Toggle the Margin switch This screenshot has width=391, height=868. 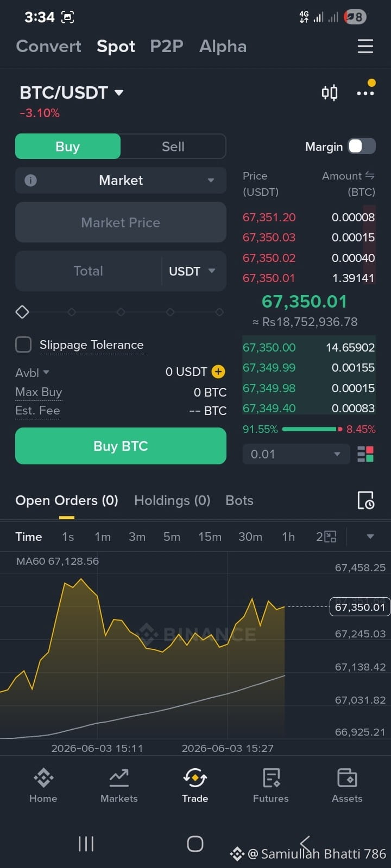tap(362, 146)
